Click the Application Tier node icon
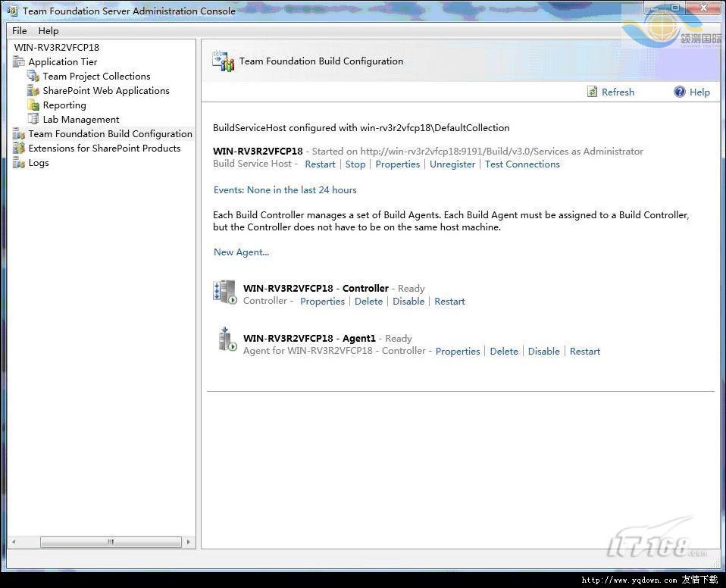The height and width of the screenshot is (588, 726). 19,62
